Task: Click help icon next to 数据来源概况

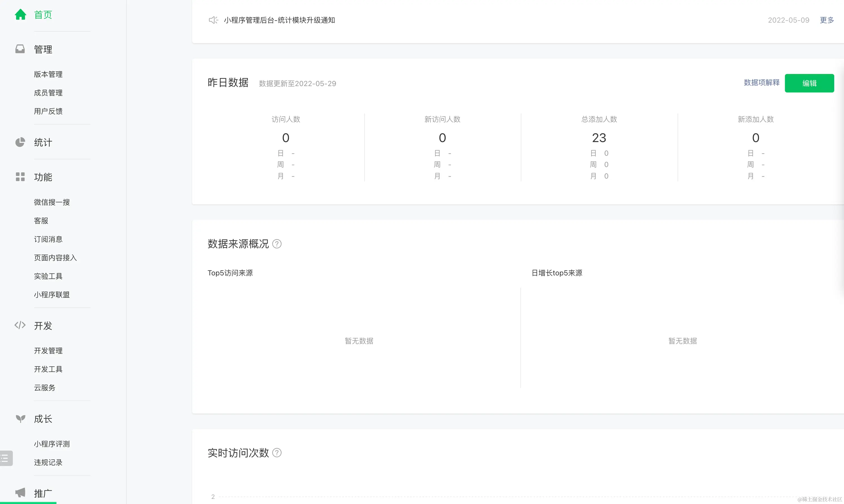Action: coord(277,244)
